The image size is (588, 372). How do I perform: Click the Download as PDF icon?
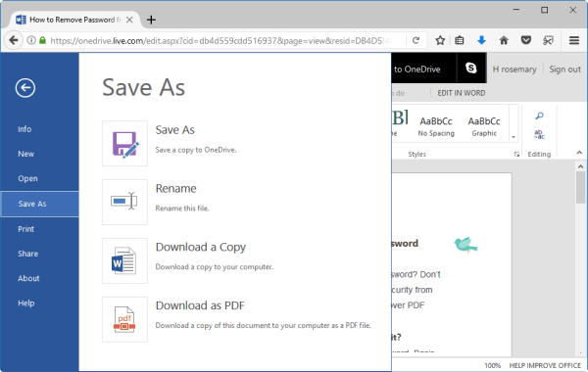coord(124,319)
